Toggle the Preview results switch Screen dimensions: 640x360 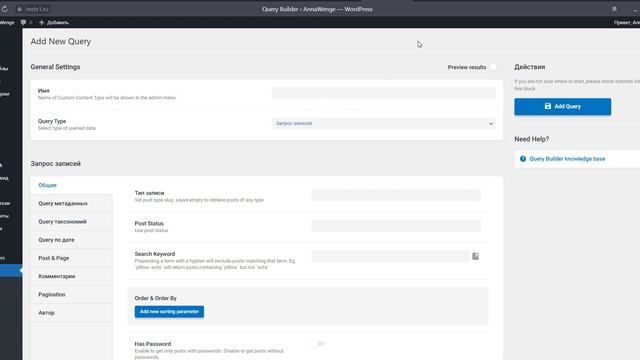(493, 67)
